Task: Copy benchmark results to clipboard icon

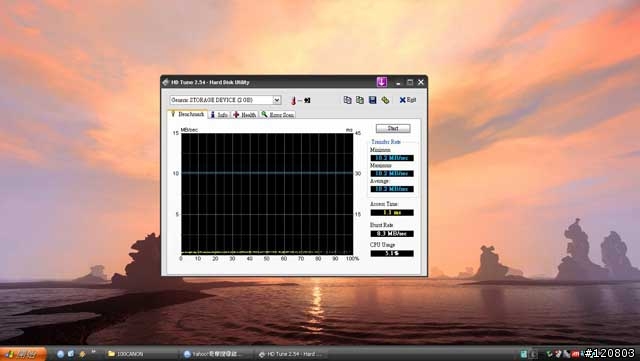Action: 347,100
